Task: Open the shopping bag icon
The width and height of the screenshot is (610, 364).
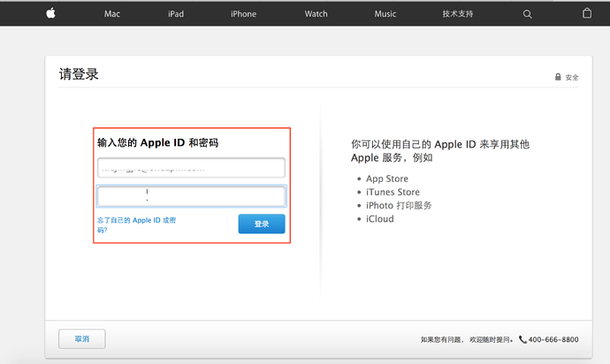Action: tap(587, 13)
